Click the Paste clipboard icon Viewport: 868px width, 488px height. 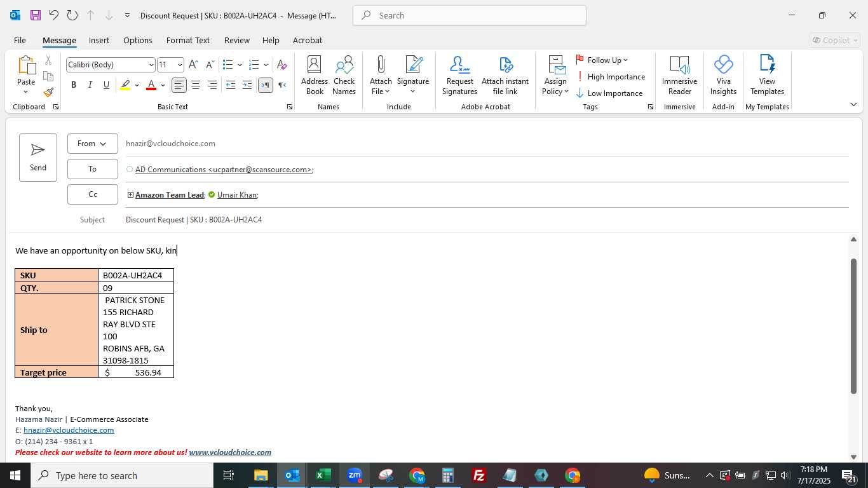coord(26,66)
